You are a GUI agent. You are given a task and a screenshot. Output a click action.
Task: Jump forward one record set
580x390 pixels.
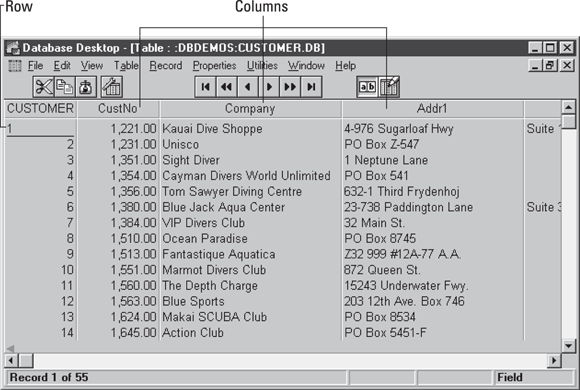tap(290, 87)
